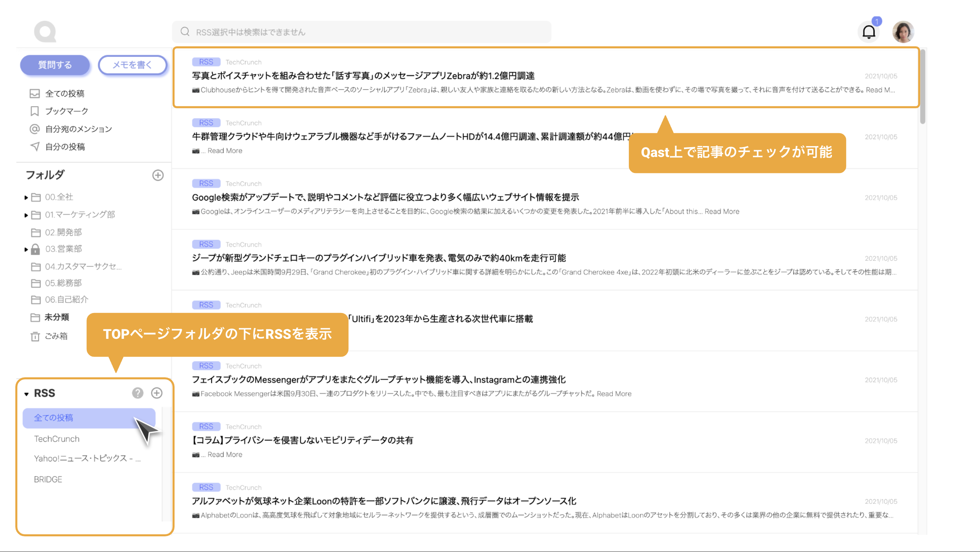This screenshot has height=552, width=980.
Task: Select the 01.マーケティング部 folder
Action: pos(80,215)
